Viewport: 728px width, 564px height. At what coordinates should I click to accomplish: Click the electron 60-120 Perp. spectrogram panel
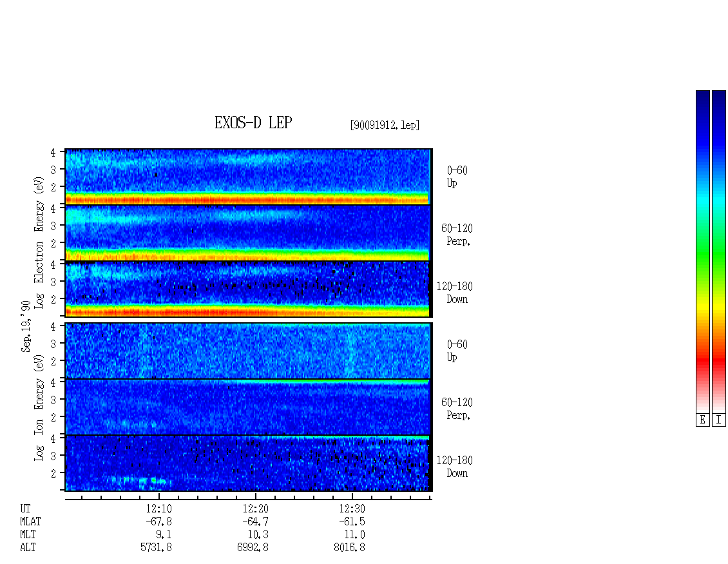[x=249, y=233]
